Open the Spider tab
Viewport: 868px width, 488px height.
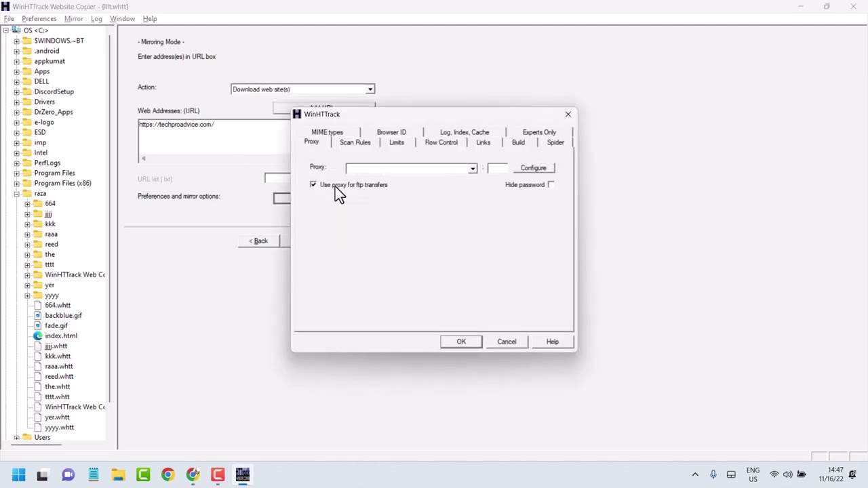(x=555, y=142)
